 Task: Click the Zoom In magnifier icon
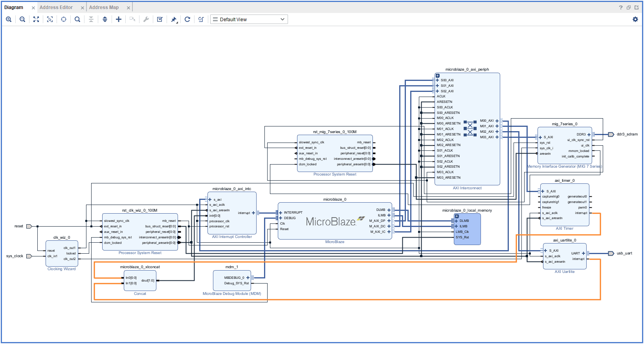pyautogui.click(x=9, y=19)
